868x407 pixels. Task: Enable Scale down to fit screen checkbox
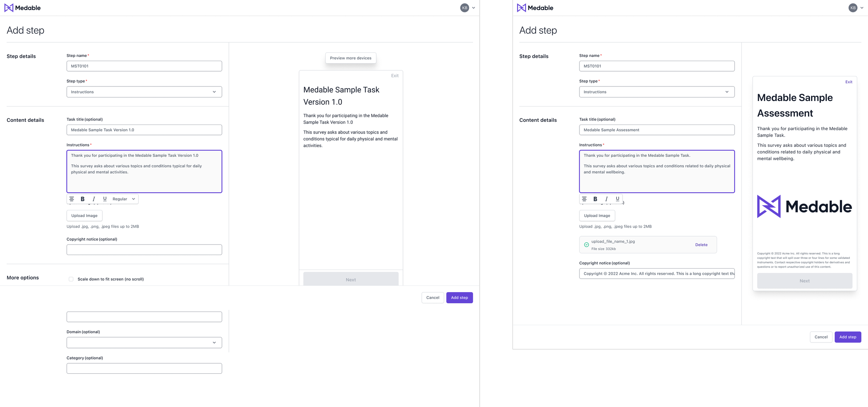point(71,279)
